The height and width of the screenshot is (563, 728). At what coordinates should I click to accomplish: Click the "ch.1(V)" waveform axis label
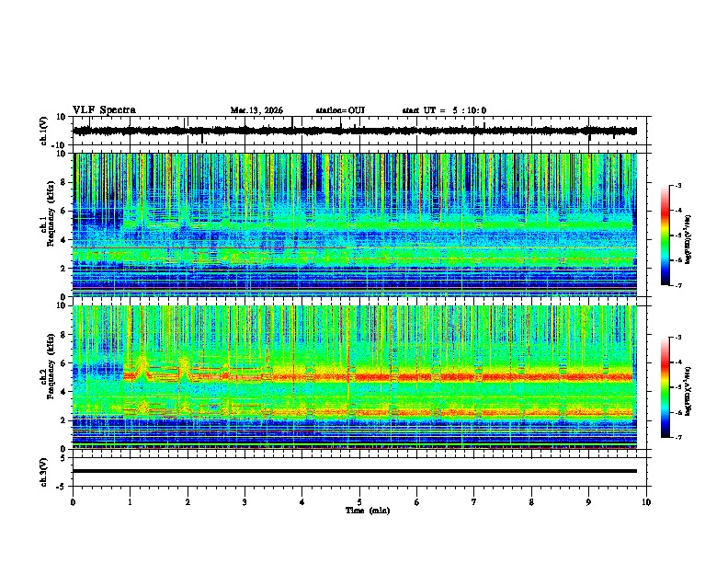[x=44, y=131]
